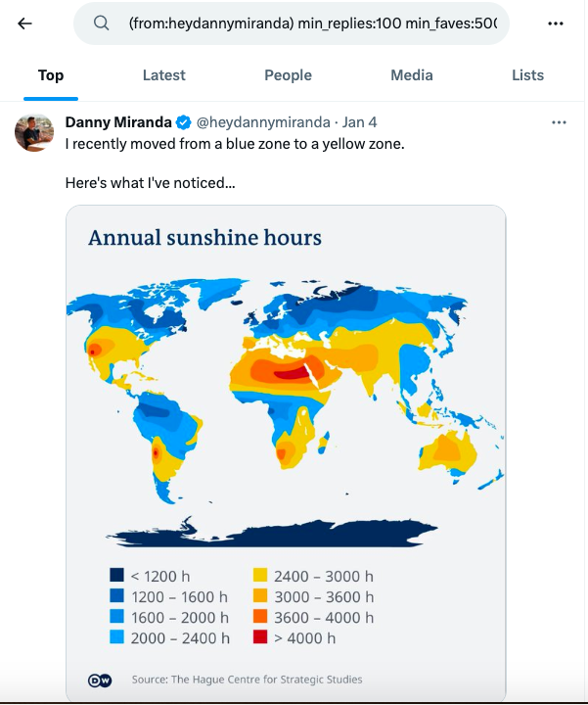Click the red > 4000 h legend swatch
This screenshot has width=588, height=705.
pos(260,637)
